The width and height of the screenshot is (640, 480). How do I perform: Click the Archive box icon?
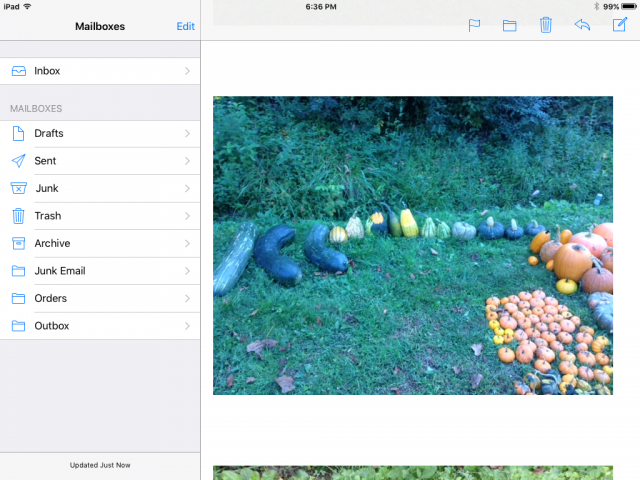point(18,243)
